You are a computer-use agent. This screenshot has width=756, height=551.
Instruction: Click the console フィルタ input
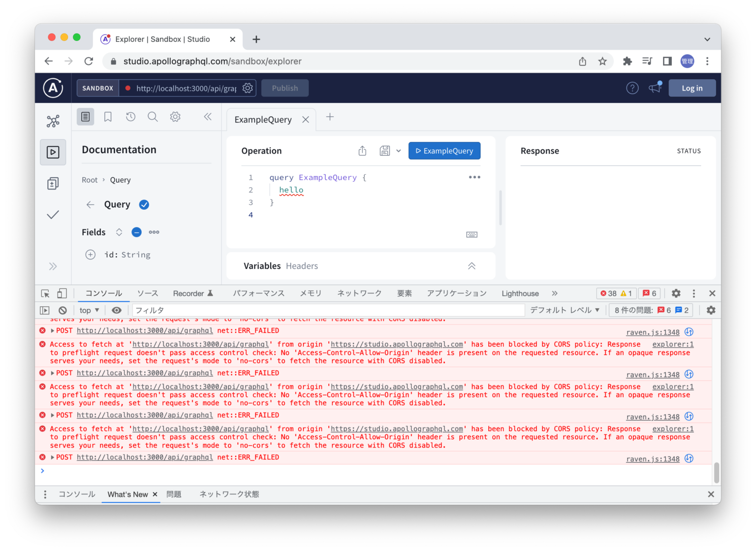[328, 310]
